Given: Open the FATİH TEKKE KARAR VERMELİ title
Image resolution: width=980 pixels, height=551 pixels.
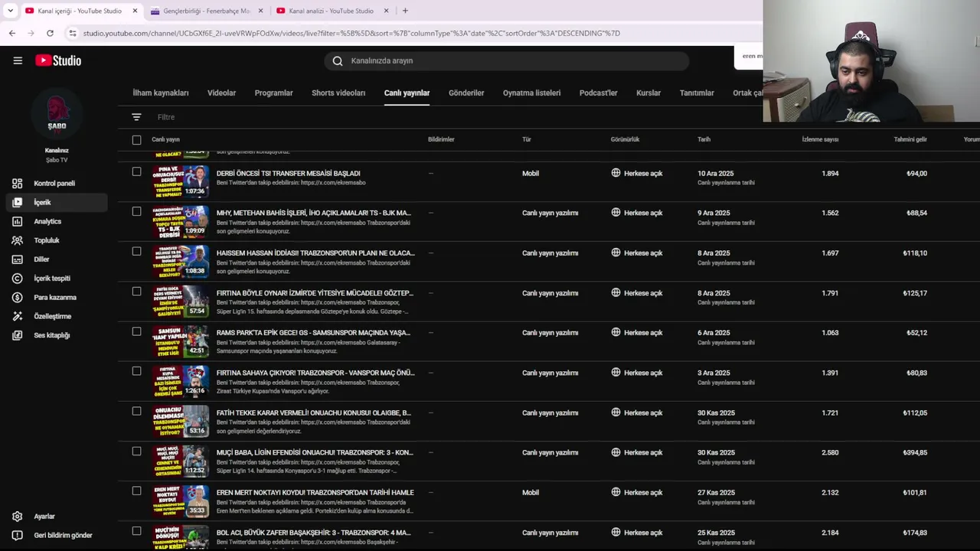Looking at the screenshot, I should [313, 413].
